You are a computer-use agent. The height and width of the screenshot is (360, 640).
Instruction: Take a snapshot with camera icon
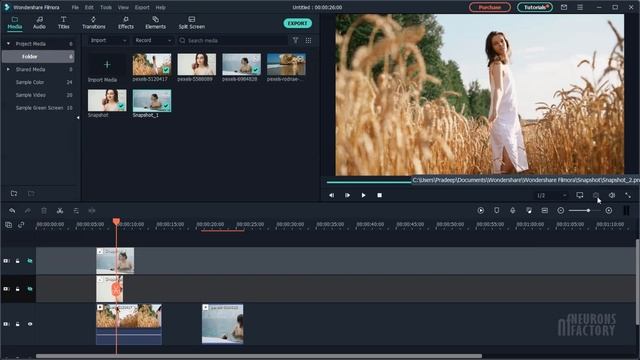(596, 196)
